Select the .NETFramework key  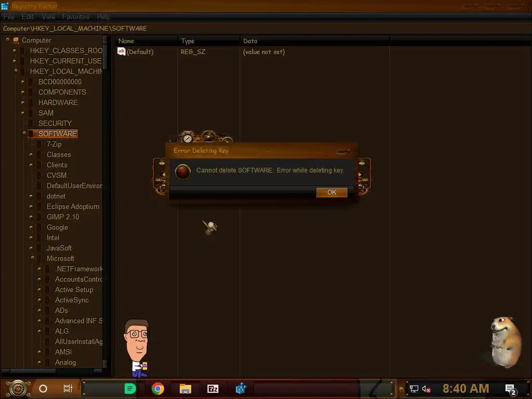(78, 269)
